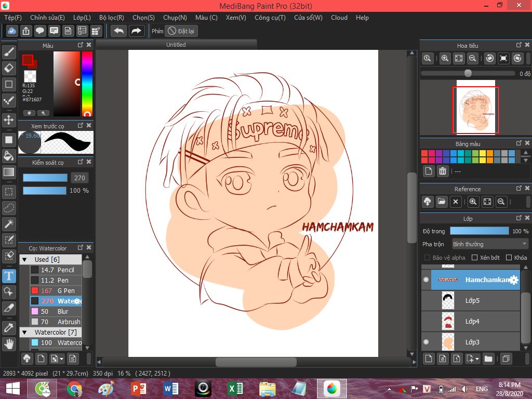Show the Lớp4 layer
This screenshot has width=532, height=399.
(x=426, y=321)
